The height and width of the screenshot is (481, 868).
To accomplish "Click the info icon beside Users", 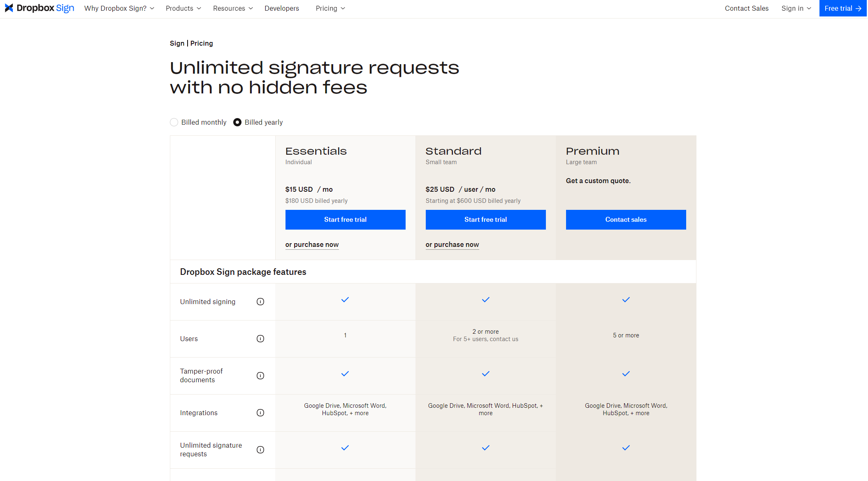I will coord(260,339).
